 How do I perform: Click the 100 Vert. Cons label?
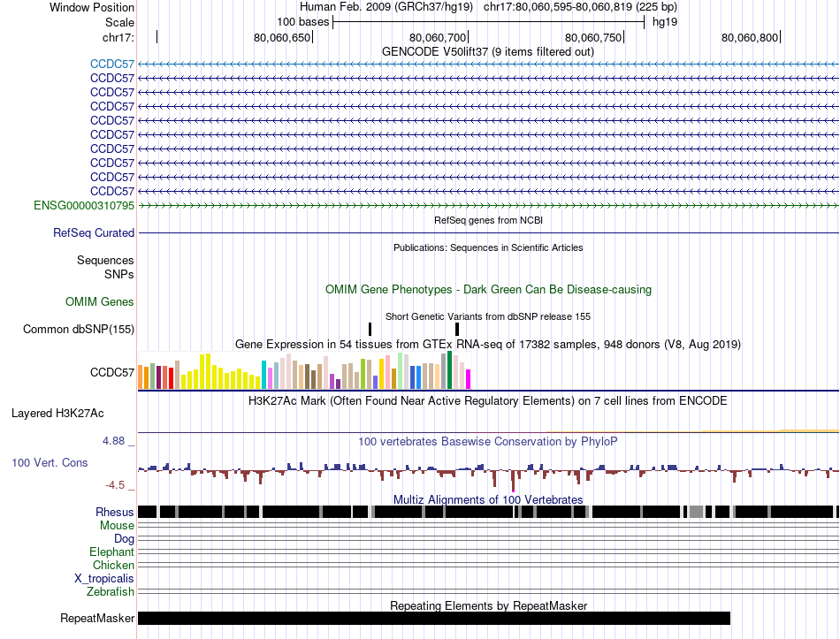(50, 463)
